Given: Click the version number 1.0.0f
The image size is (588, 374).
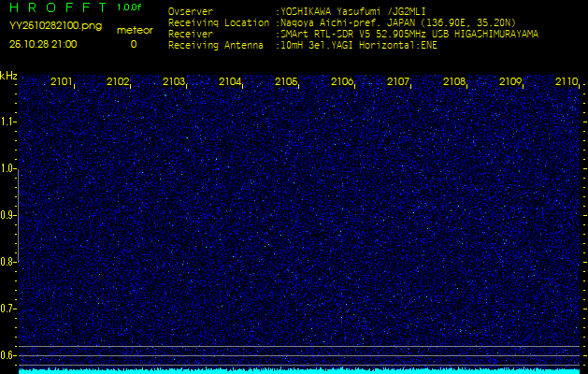Looking at the screenshot, I should click(130, 7).
